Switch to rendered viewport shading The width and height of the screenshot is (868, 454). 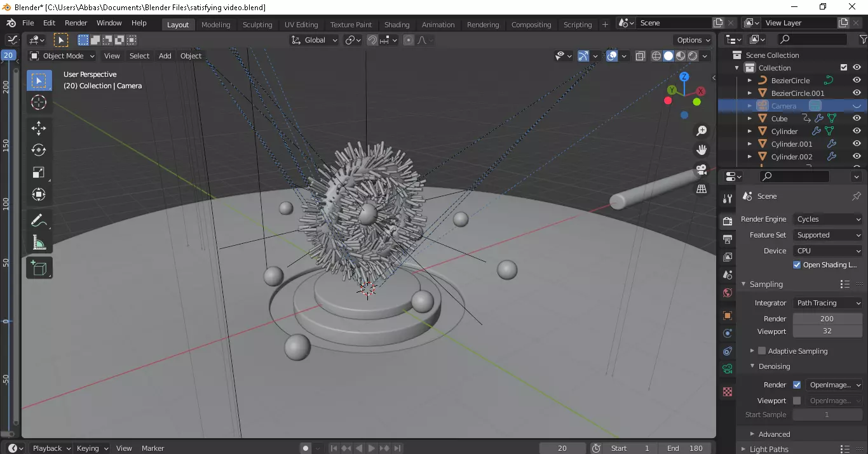[693, 56]
